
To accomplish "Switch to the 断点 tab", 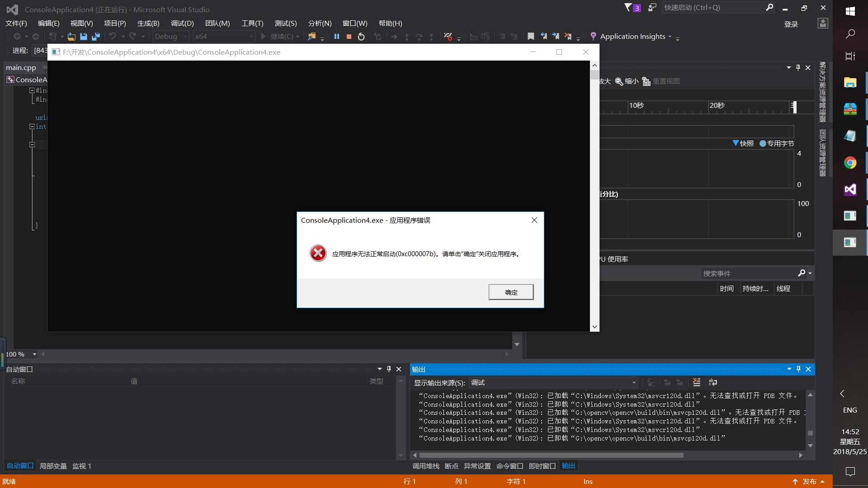I will 451,466.
